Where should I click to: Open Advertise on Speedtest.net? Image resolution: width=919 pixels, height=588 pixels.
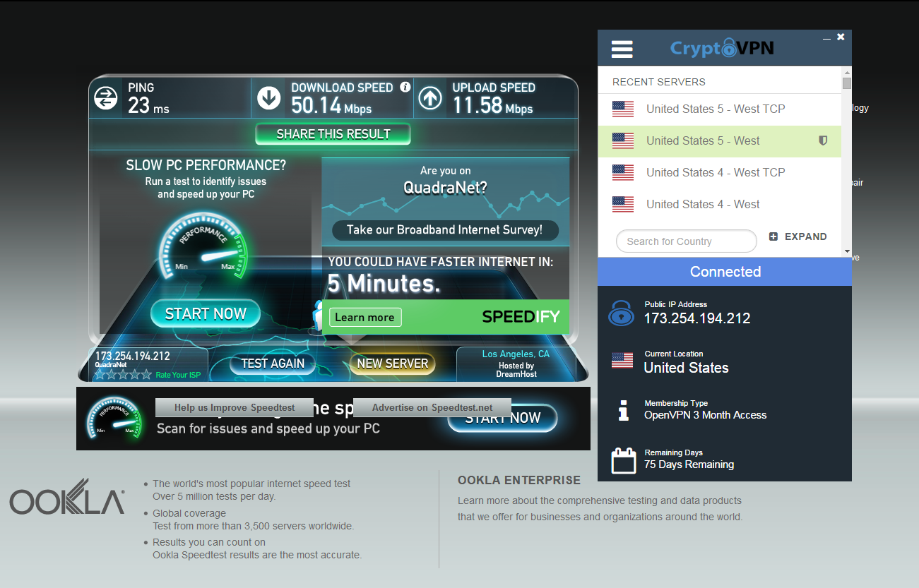pyautogui.click(x=432, y=407)
